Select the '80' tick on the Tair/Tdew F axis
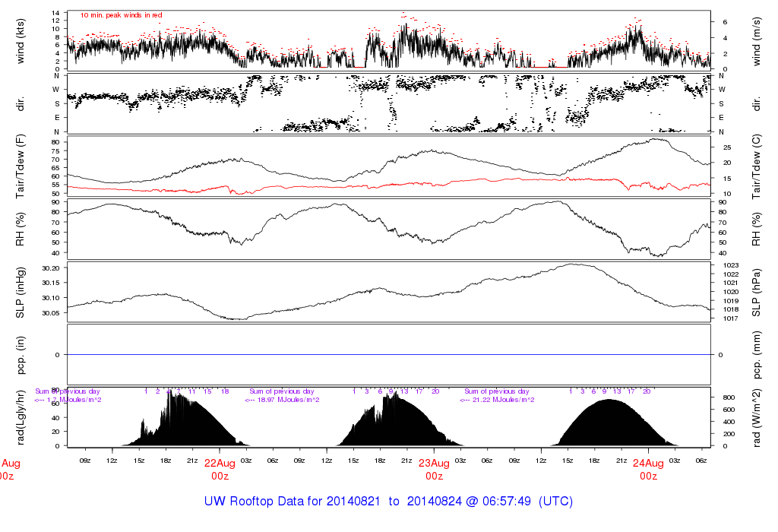The height and width of the screenshot is (532, 778). point(55,142)
